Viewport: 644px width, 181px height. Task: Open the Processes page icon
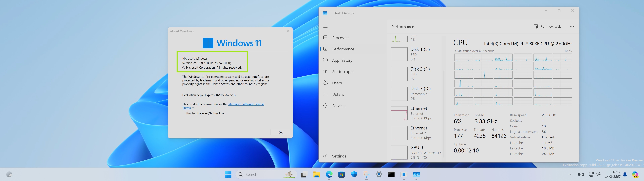[325, 37]
